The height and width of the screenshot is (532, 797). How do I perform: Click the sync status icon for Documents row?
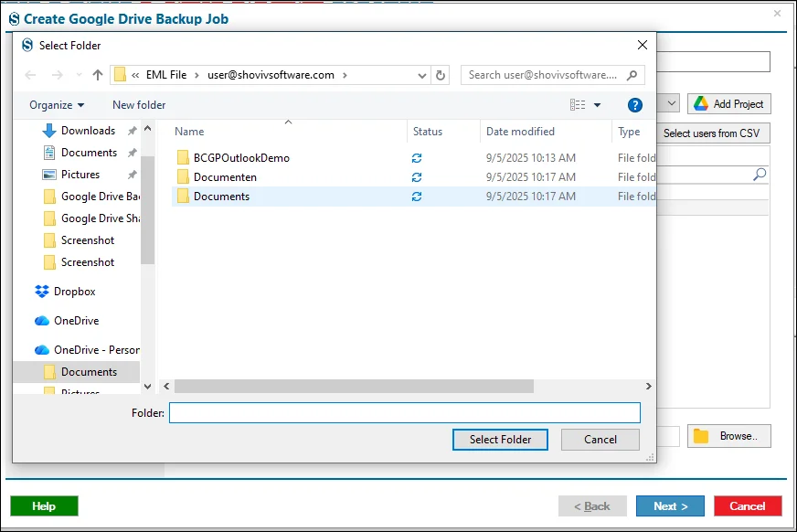[x=417, y=197]
